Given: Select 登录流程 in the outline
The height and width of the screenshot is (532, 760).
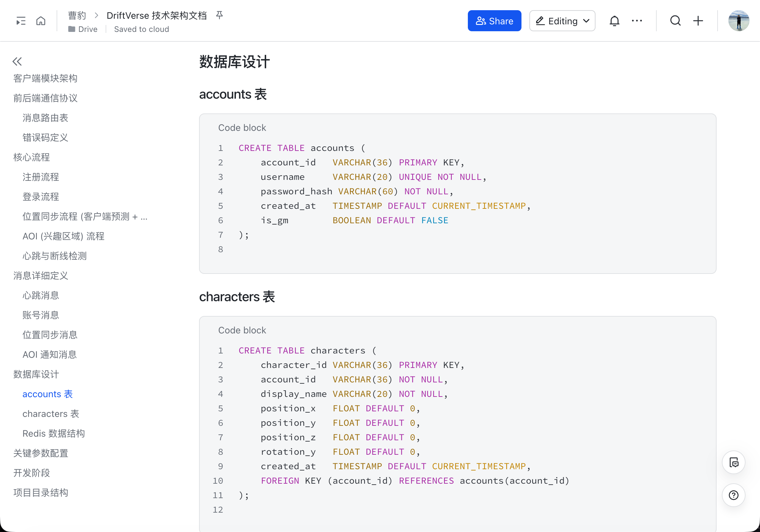Looking at the screenshot, I should coord(41,197).
